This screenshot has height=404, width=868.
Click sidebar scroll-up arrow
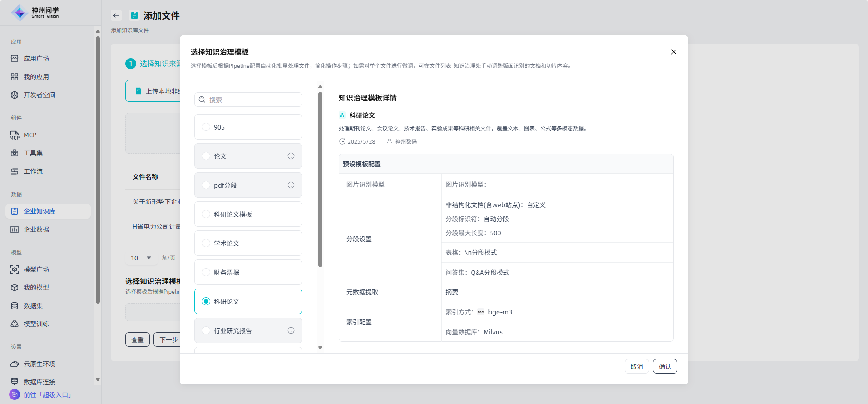tap(98, 31)
